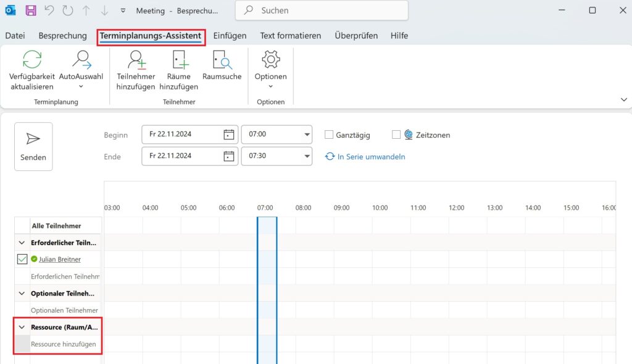Viewport: 632px width, 364px height.
Task: Open the Datei menu tab
Action: [15, 35]
